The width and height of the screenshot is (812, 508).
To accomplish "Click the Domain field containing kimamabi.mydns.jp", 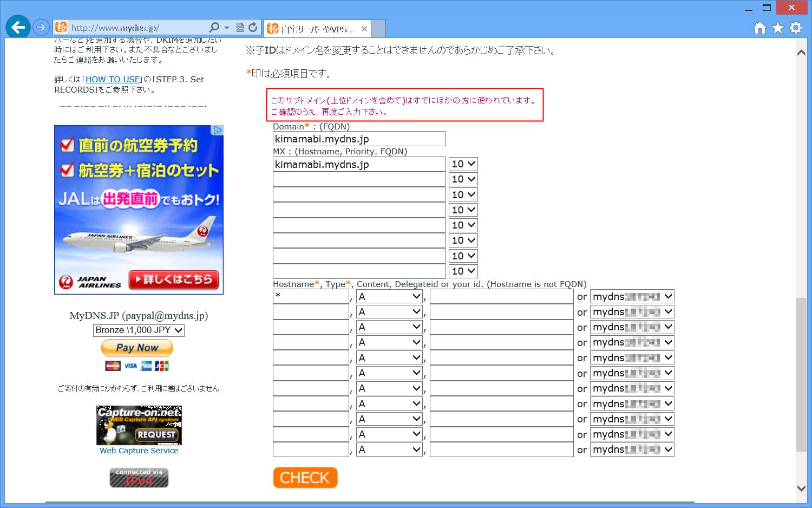I will coord(359,139).
